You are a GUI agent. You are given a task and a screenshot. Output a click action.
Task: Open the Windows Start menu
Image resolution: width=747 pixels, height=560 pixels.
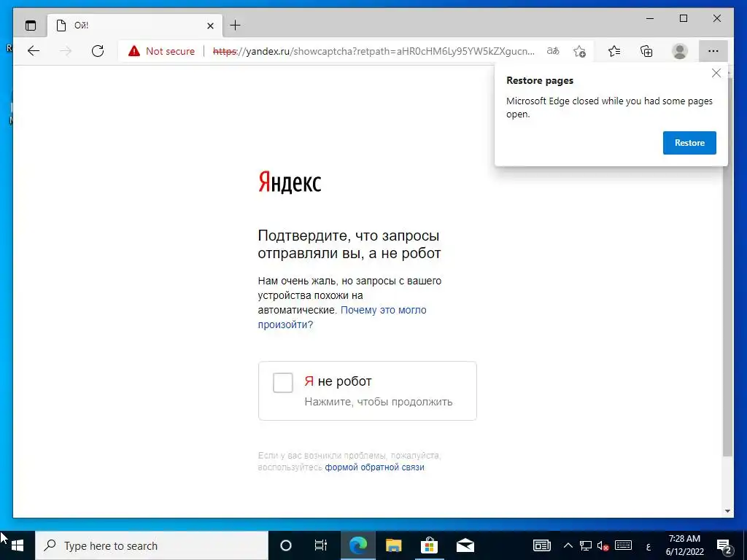pyautogui.click(x=18, y=545)
